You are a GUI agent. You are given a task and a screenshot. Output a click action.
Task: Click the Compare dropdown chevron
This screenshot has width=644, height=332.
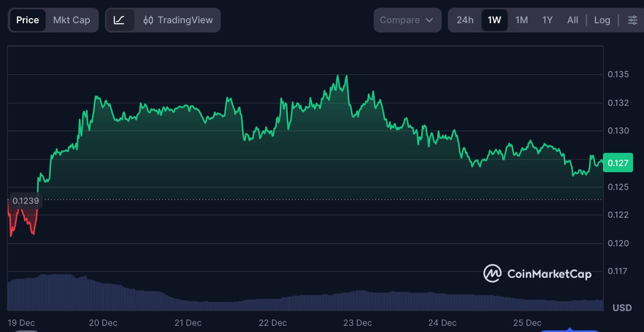pyautogui.click(x=429, y=20)
